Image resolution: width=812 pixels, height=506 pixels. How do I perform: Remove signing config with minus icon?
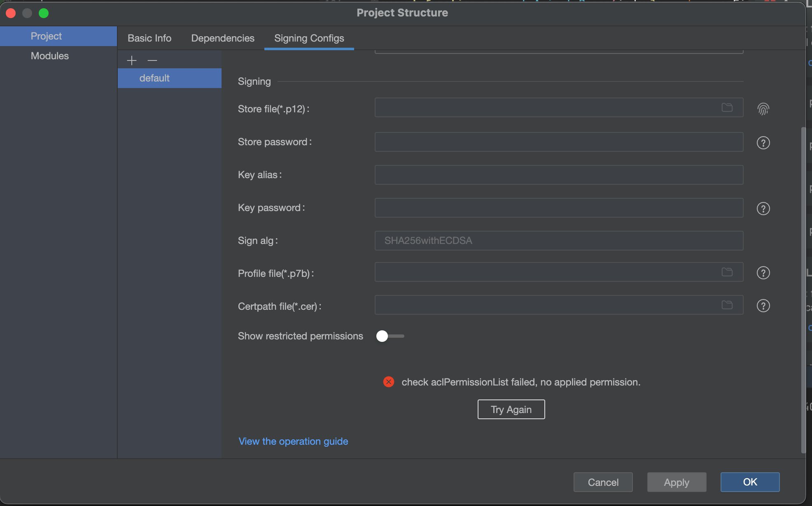point(152,60)
